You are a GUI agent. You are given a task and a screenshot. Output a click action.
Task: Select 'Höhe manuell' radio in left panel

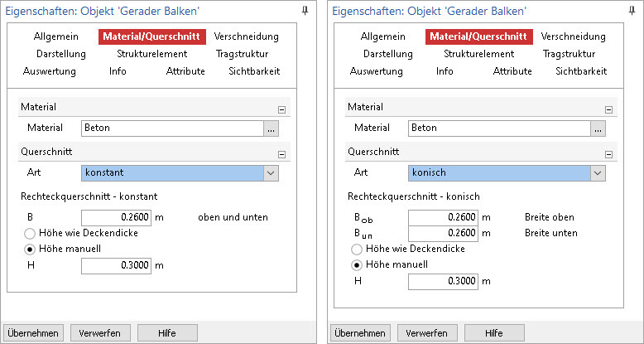click(30, 250)
